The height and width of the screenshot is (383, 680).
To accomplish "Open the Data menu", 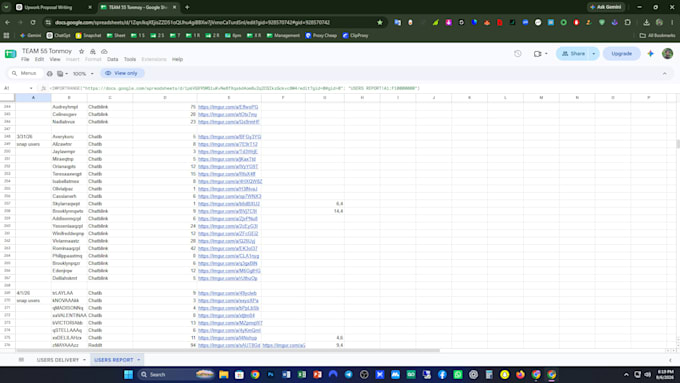I will pyautogui.click(x=112, y=59).
